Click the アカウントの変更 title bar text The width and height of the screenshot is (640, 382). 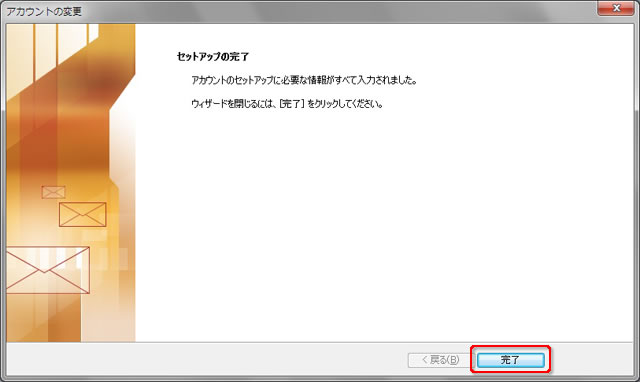coord(44,11)
